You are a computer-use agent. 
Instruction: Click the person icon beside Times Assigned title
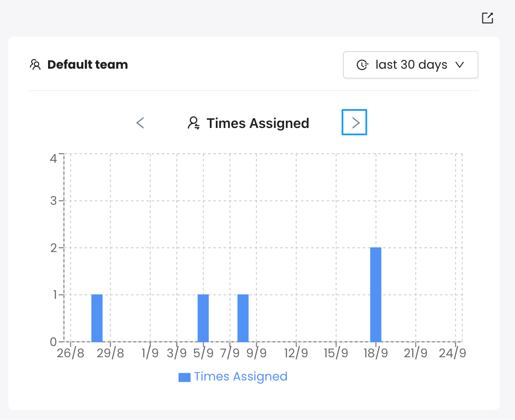[x=194, y=123]
